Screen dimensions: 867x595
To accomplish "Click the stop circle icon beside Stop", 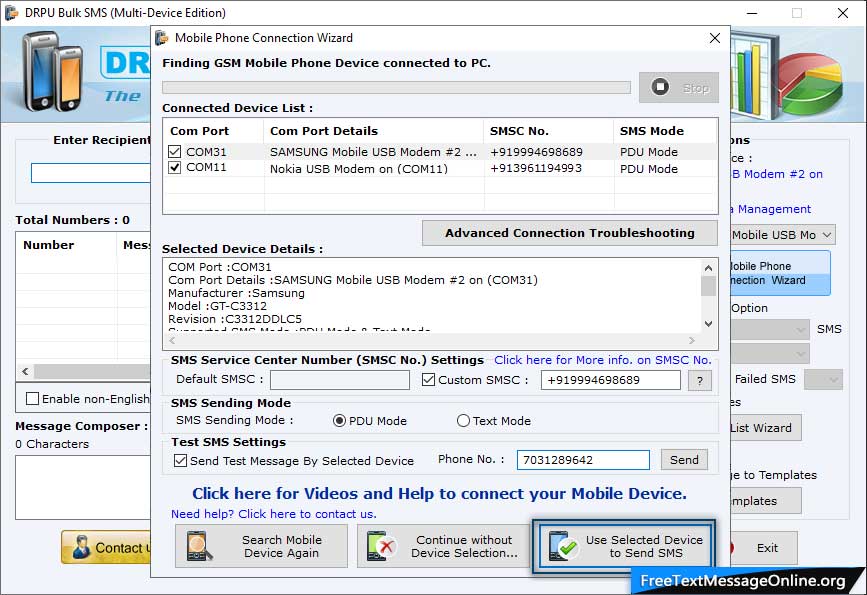I will click(x=660, y=87).
